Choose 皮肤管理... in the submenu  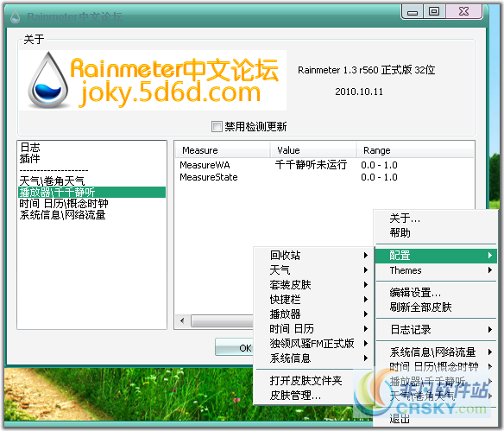(x=314, y=396)
